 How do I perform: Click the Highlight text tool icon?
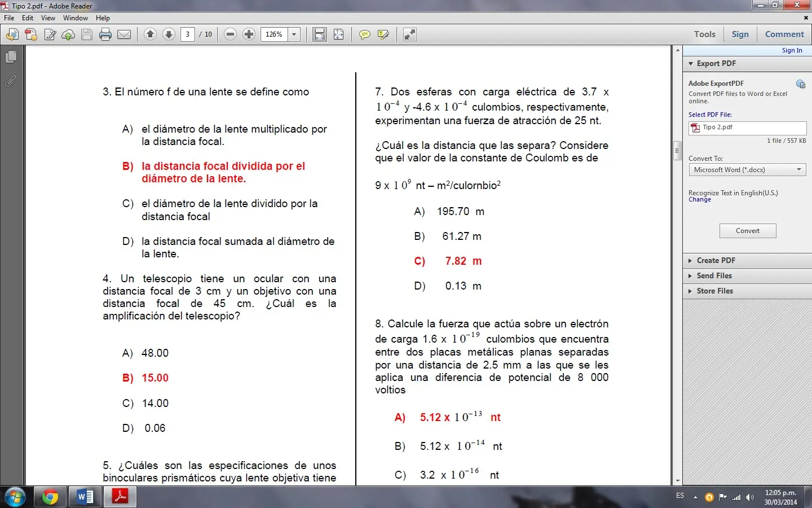click(383, 34)
